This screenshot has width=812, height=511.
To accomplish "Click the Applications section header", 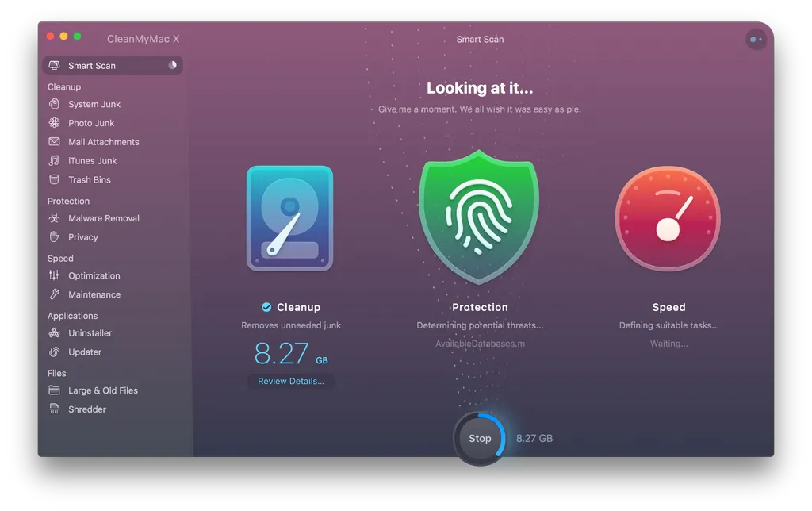I will (72, 316).
